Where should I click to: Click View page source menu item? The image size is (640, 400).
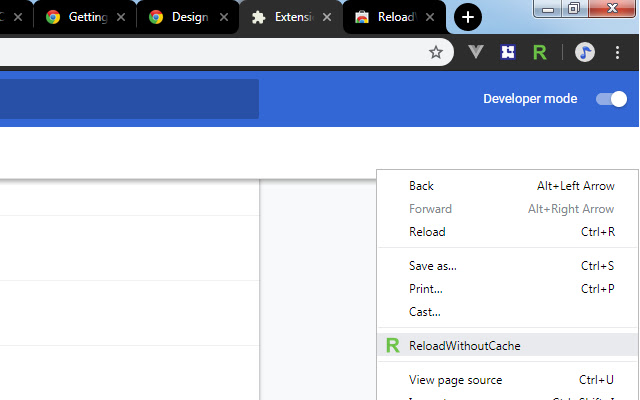[455, 380]
